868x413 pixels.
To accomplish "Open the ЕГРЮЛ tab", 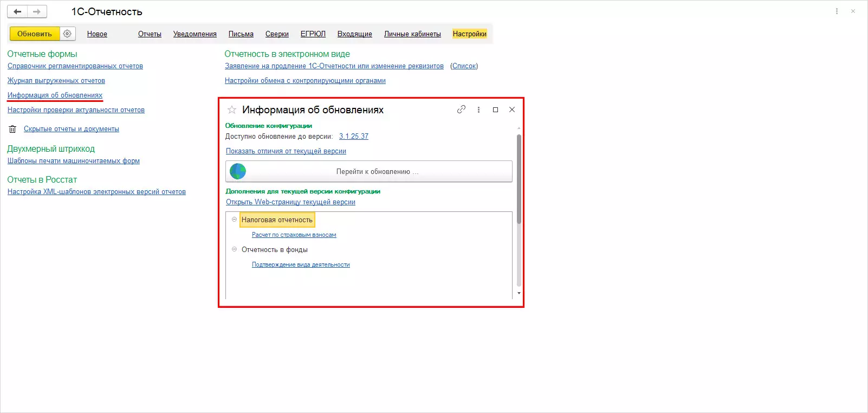I will click(x=313, y=34).
